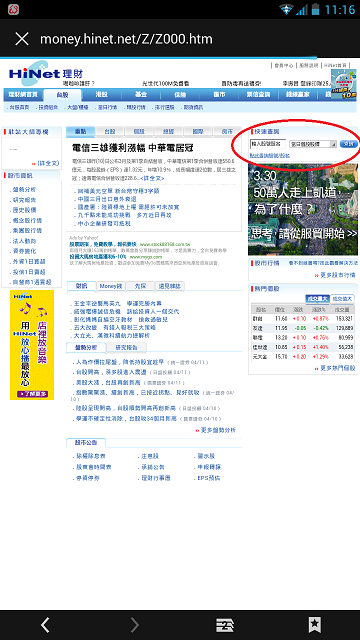Screen dimensions: 360x640
Task: Open 外資1日買超 in left sidebar
Action: [29, 261]
